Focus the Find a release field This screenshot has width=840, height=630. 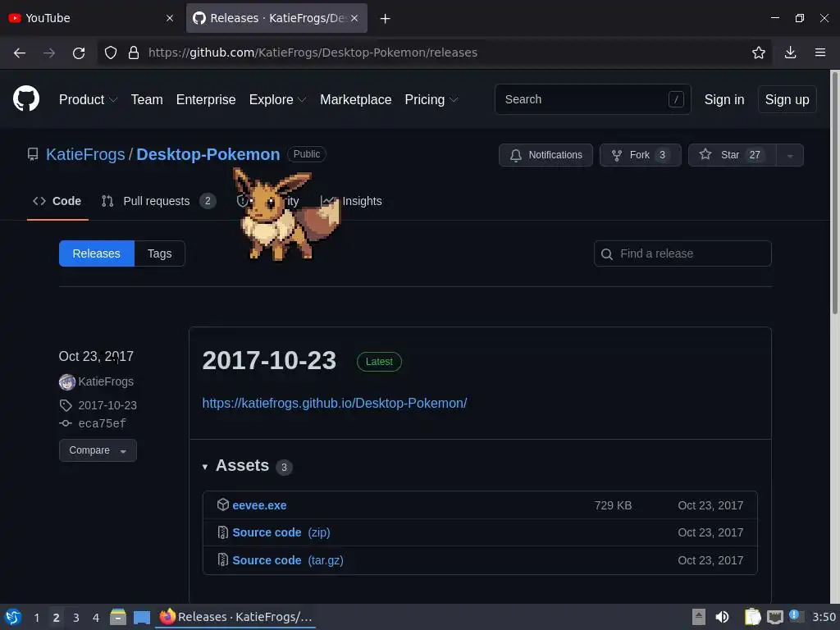pyautogui.click(x=682, y=253)
